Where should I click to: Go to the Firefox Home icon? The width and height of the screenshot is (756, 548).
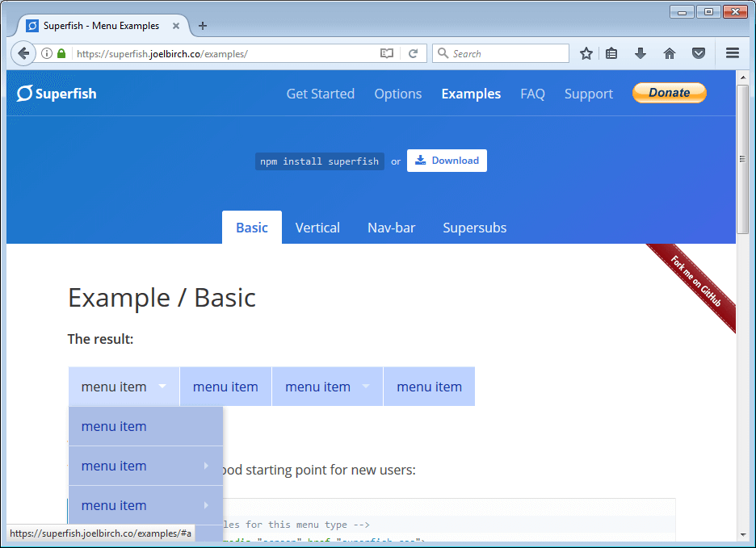[670, 53]
